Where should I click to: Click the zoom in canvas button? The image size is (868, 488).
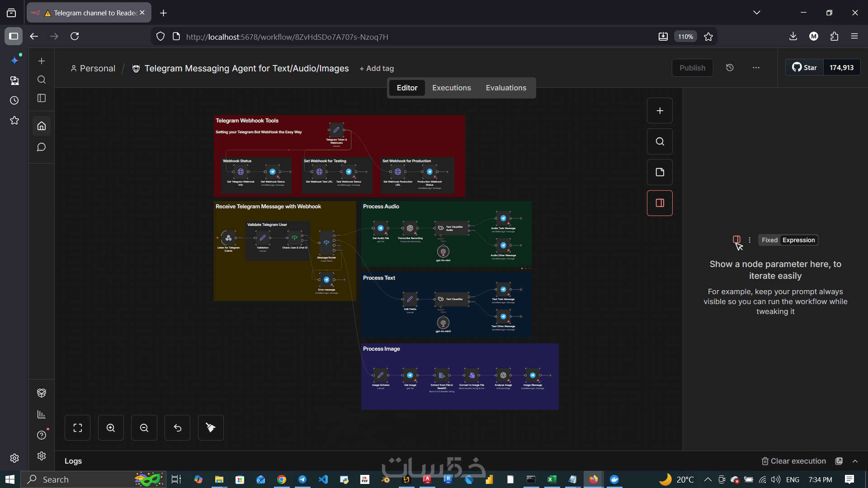[111, 427]
